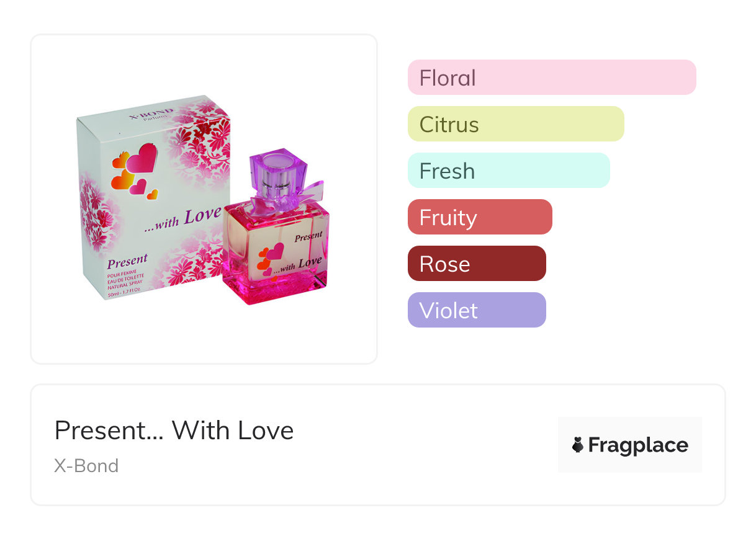Choose the Fresh accord bar
756x536 pixels.
point(508,171)
